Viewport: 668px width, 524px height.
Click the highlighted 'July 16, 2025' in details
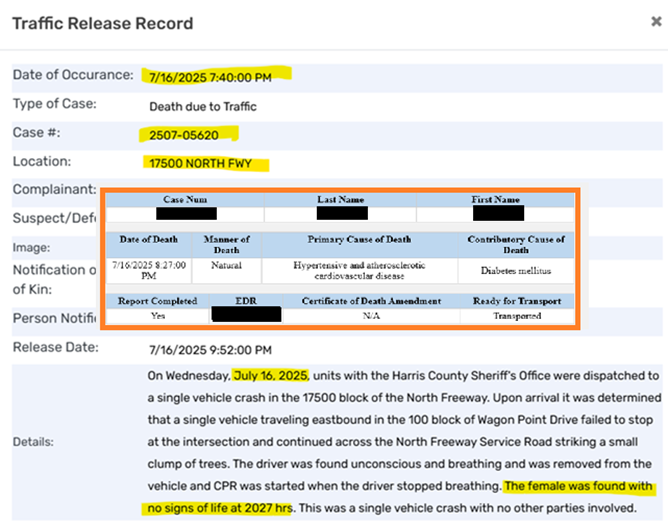(x=271, y=376)
